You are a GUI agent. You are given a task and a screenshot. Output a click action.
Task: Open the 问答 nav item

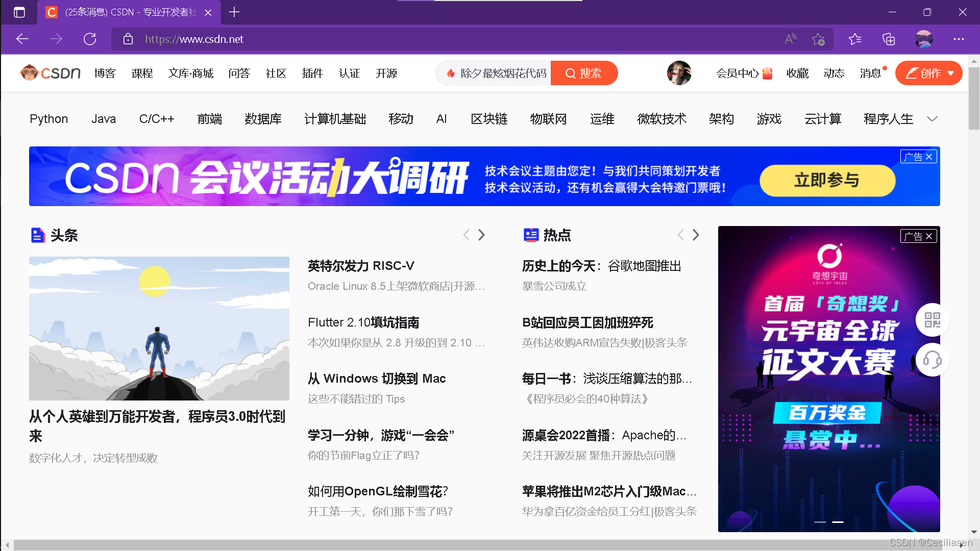(239, 73)
